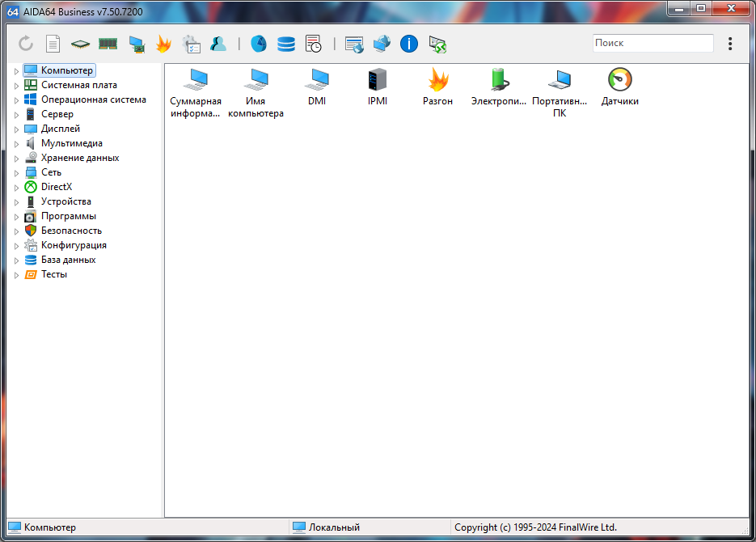Click the remote connection green arrows icon

[x=437, y=44]
